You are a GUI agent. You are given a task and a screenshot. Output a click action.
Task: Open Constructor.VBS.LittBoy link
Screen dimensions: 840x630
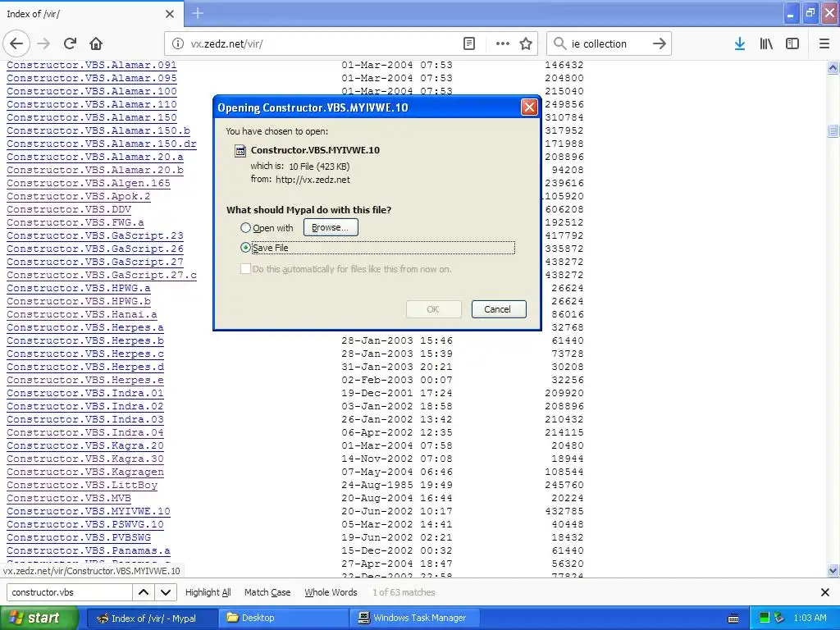82,485
